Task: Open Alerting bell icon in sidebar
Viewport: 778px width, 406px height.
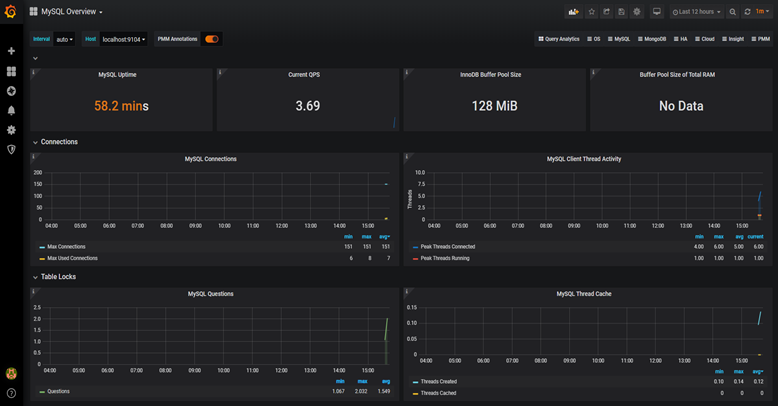Action: pos(11,110)
